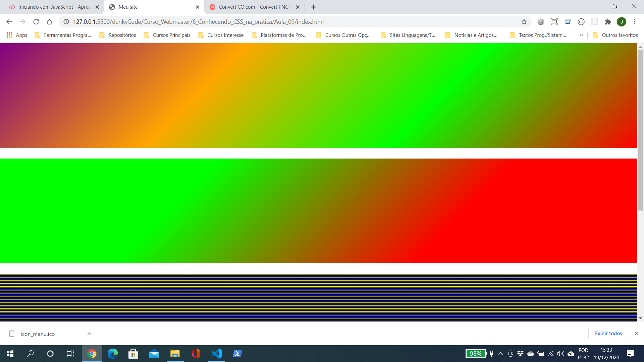
Task: Reload the current page
Action: point(36,22)
